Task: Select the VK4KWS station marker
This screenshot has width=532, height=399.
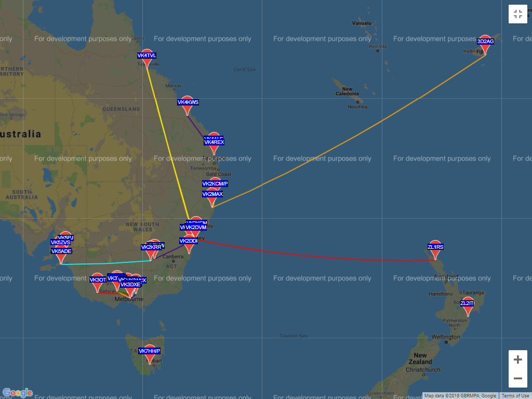Action: [188, 104]
